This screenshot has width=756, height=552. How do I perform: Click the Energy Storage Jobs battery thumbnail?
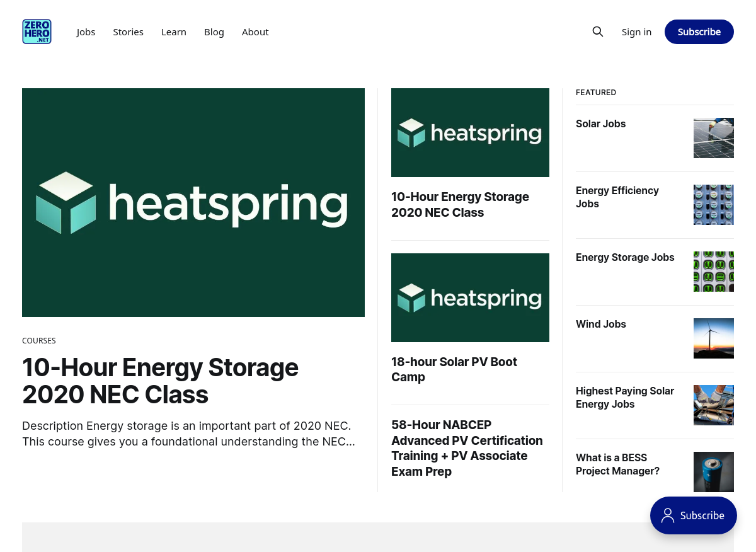pyautogui.click(x=714, y=272)
